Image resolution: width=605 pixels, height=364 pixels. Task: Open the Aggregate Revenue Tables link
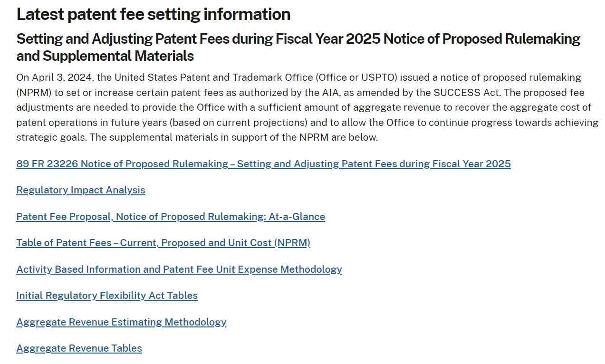(x=79, y=348)
